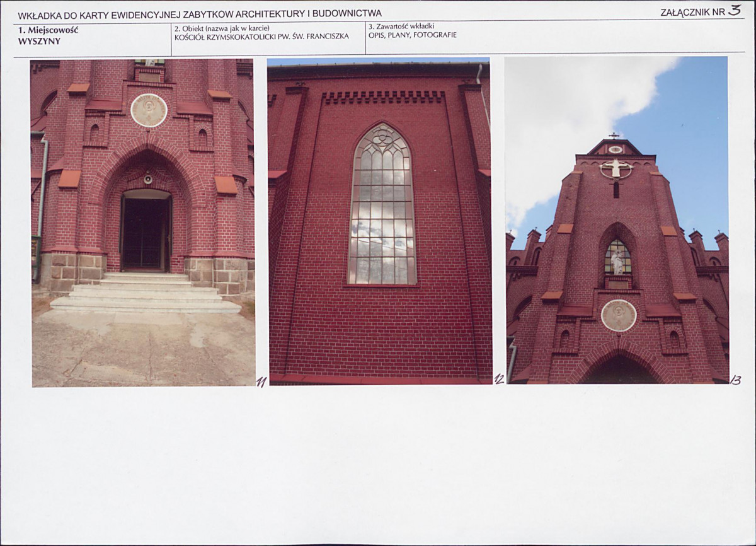Click the stone steps in entrance photo
The height and width of the screenshot is (546, 756).
click(x=146, y=293)
